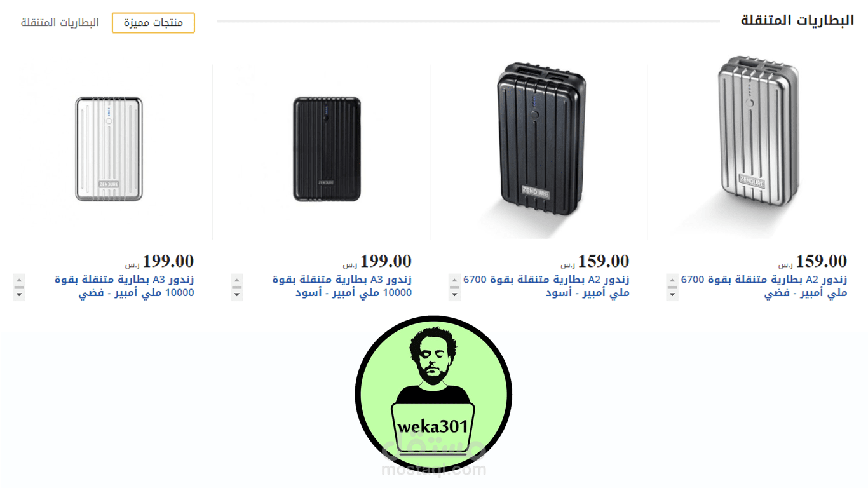Open زندور A2 6700 فضي product link
Viewport: 868px width, 488px height.
(x=764, y=287)
